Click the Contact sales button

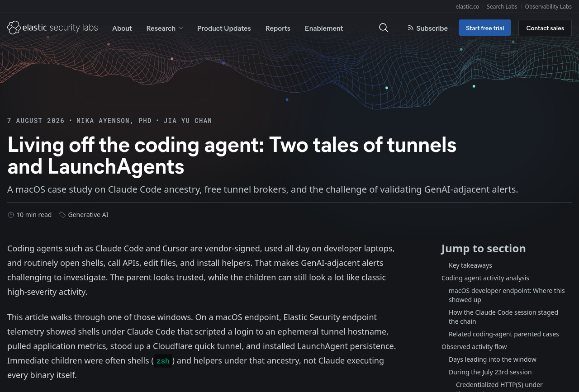tap(545, 28)
